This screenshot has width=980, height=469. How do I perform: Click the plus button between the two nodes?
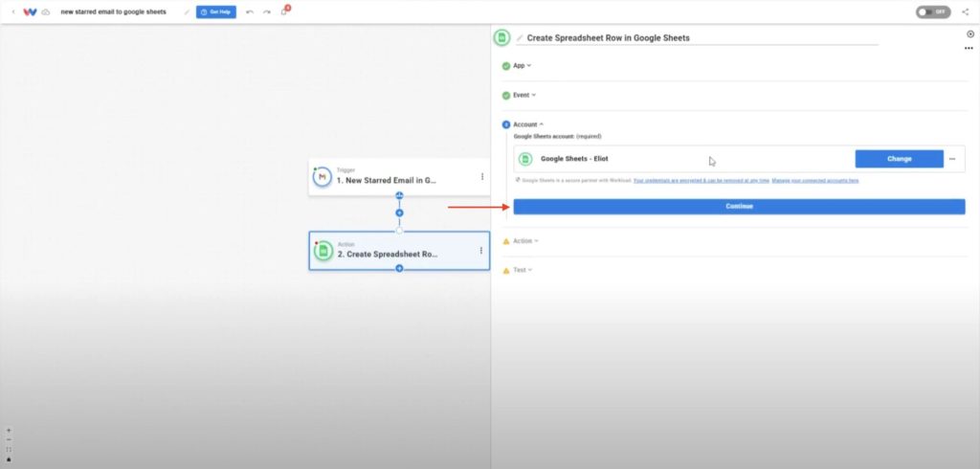pyautogui.click(x=399, y=213)
